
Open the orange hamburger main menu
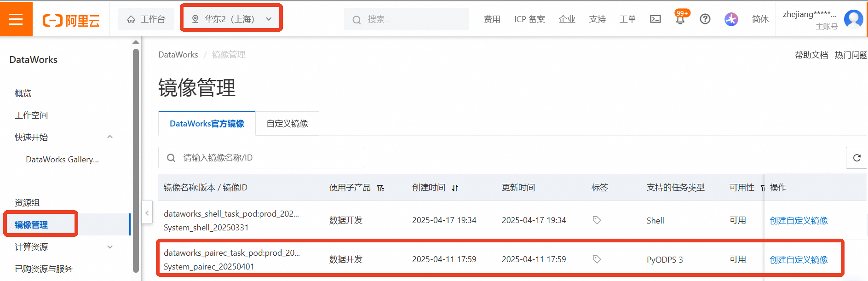click(x=16, y=19)
